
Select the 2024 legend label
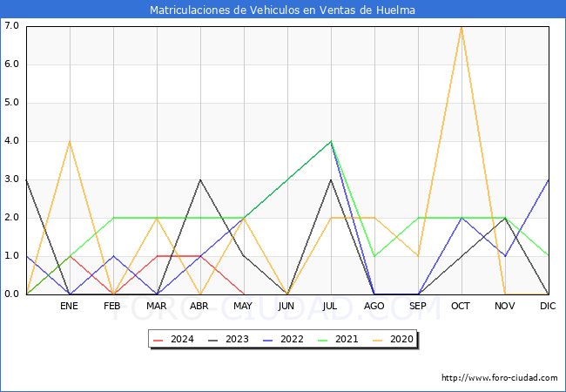(182, 340)
